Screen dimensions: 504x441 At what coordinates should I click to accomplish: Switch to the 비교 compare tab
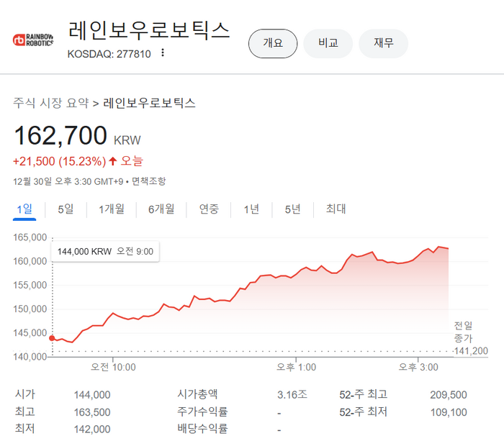coord(328,43)
